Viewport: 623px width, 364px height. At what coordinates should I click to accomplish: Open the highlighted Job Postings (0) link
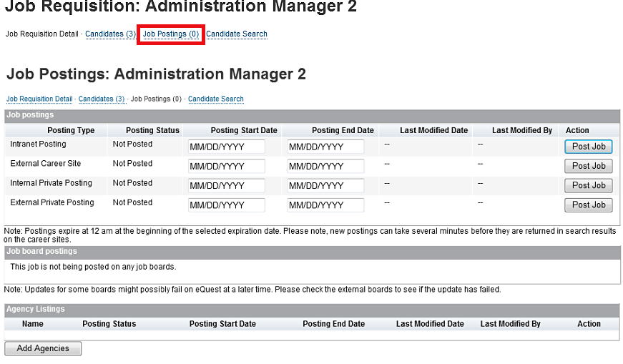click(171, 34)
